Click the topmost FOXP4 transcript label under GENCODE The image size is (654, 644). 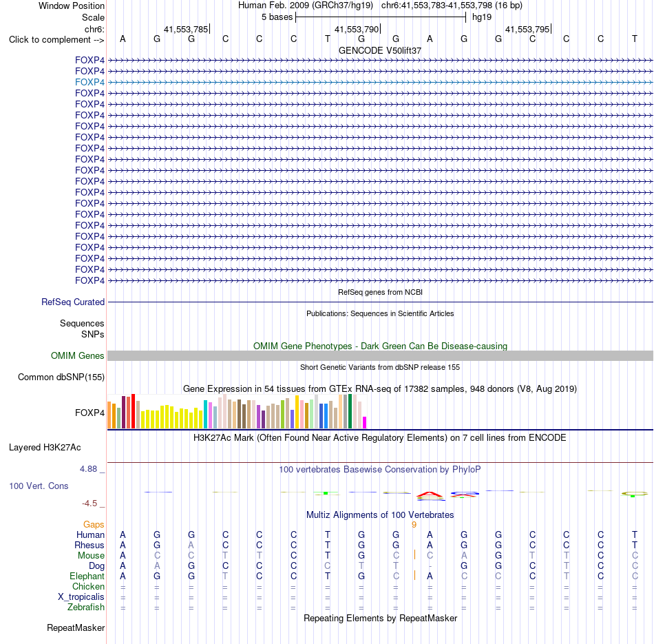[89, 60]
